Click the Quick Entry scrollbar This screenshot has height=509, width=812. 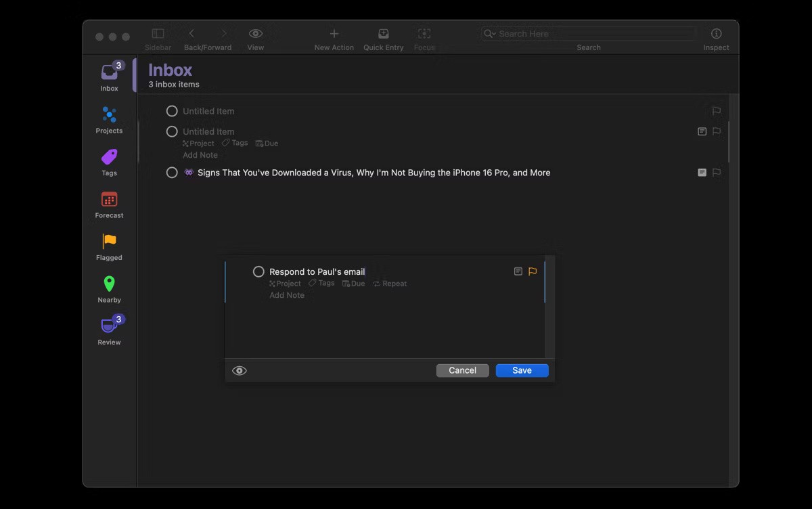pyautogui.click(x=549, y=307)
